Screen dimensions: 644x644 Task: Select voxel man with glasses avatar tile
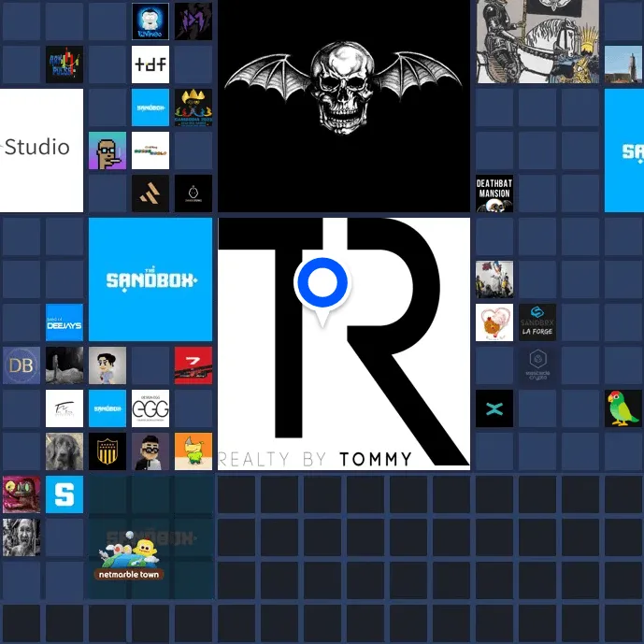coord(150,451)
